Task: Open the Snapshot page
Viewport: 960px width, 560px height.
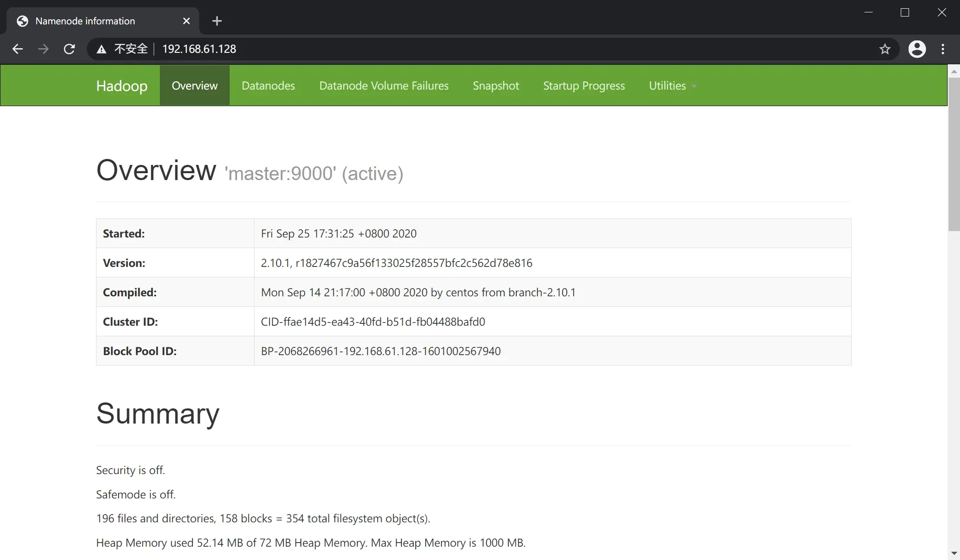Action: coord(496,85)
